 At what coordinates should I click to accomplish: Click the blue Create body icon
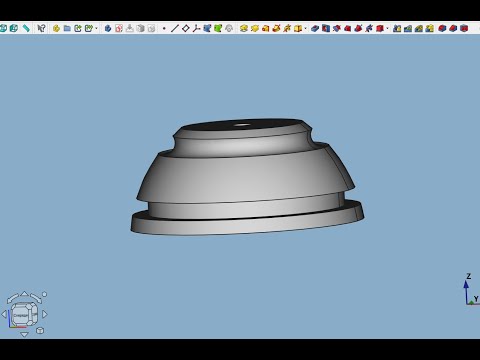tap(108, 28)
